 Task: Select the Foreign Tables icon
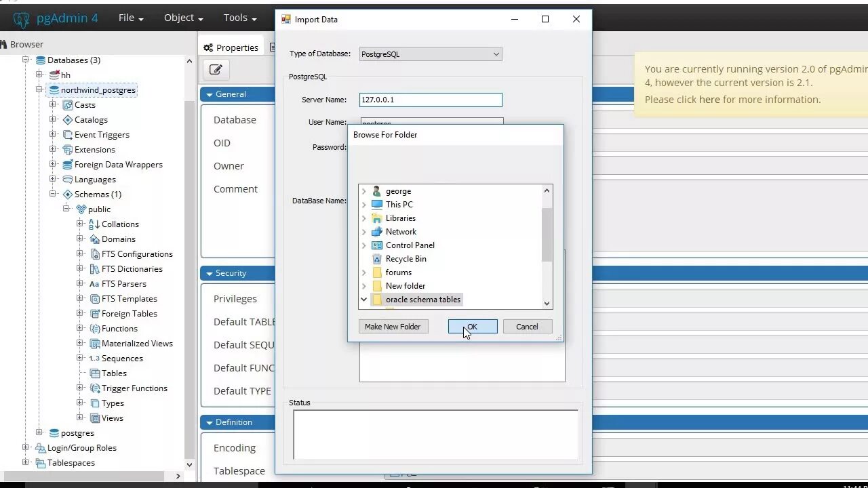(94, 314)
